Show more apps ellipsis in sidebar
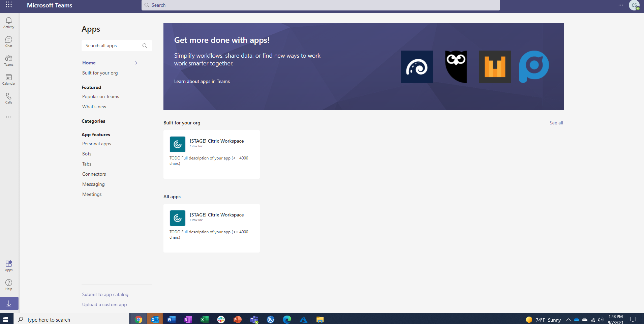 click(x=9, y=117)
